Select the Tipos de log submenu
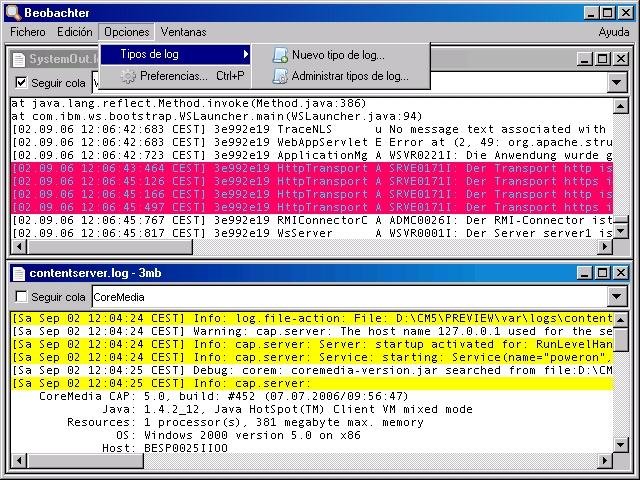This screenshot has height=480, width=640. tap(176, 54)
